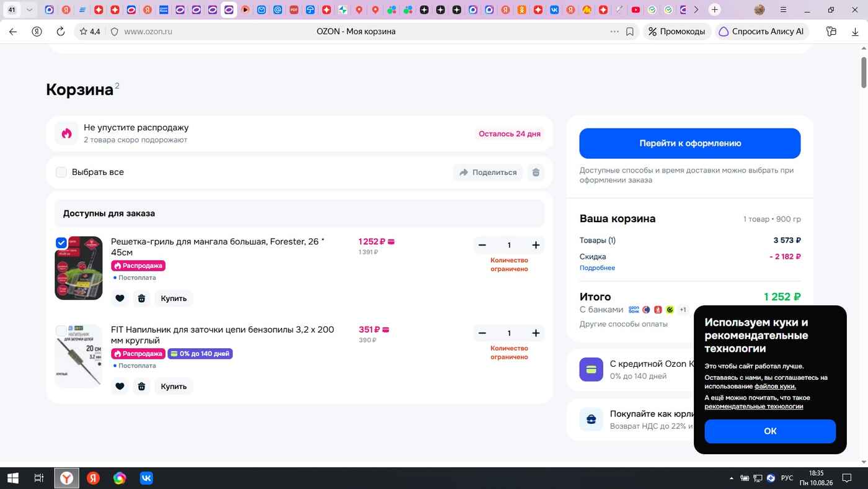Check the FIT Напильник item checkbox
The image size is (868, 489).
[61, 331]
